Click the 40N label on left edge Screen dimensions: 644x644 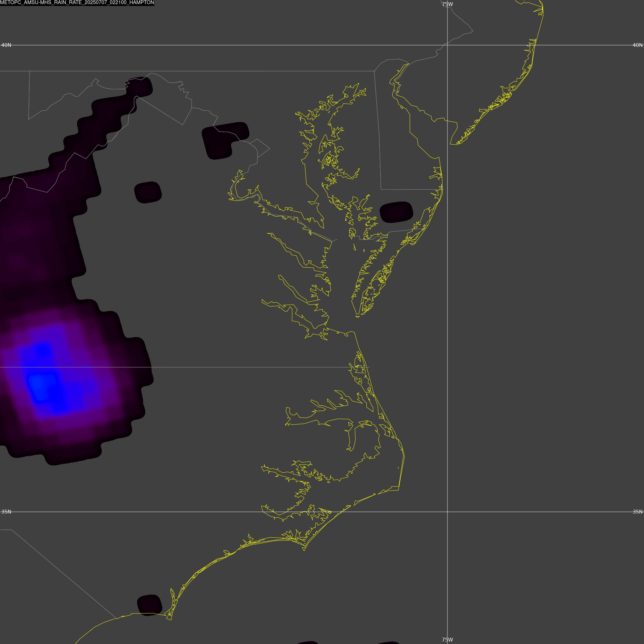6,45
